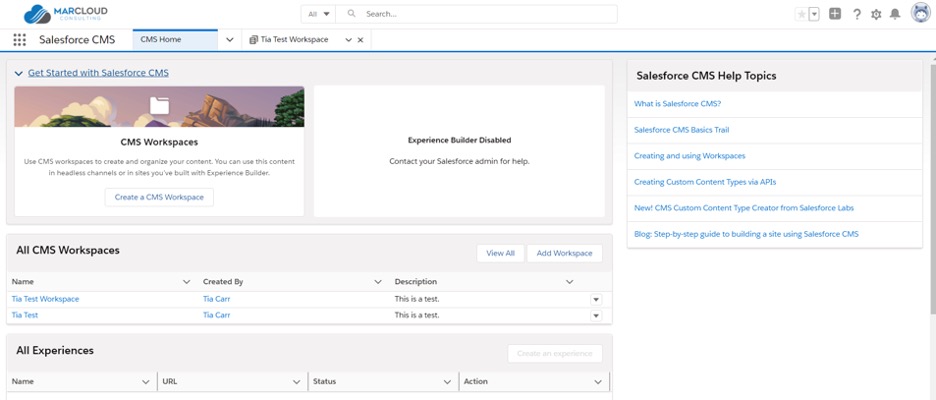This screenshot has width=936, height=400.
Task: Open the Status column menu
Action: pyautogui.click(x=447, y=381)
